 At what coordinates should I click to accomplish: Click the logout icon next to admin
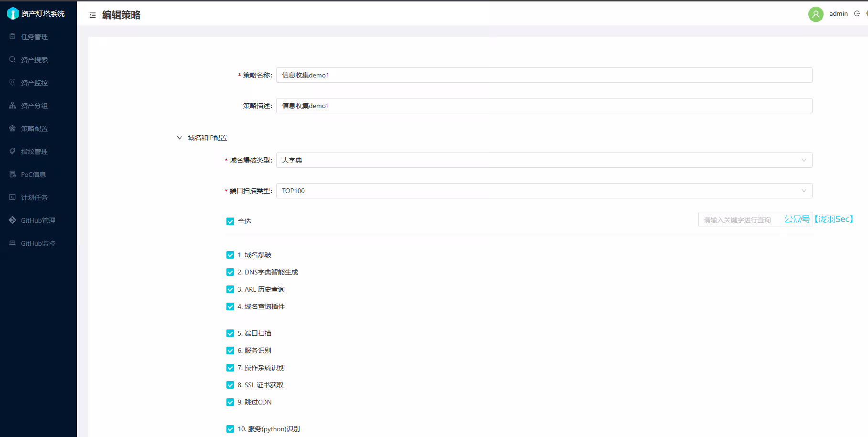[x=857, y=13]
